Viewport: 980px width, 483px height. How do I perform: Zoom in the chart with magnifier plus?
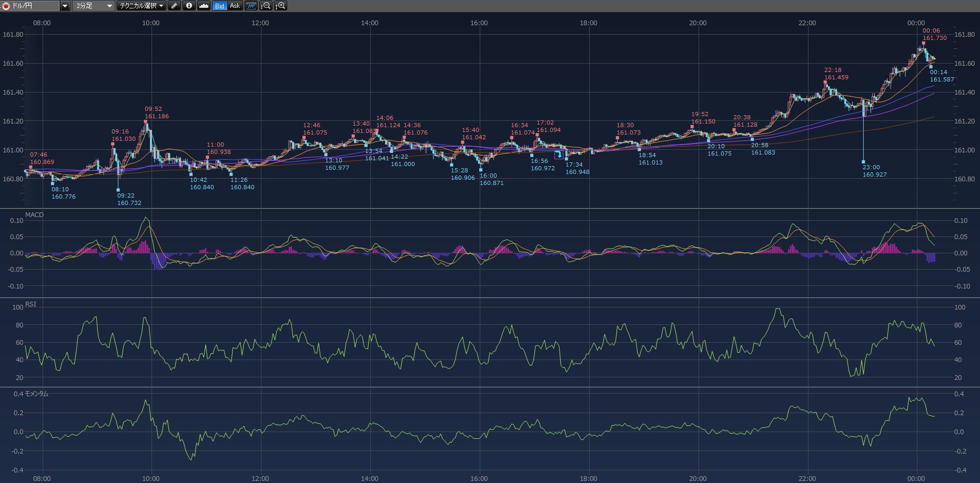tap(281, 6)
